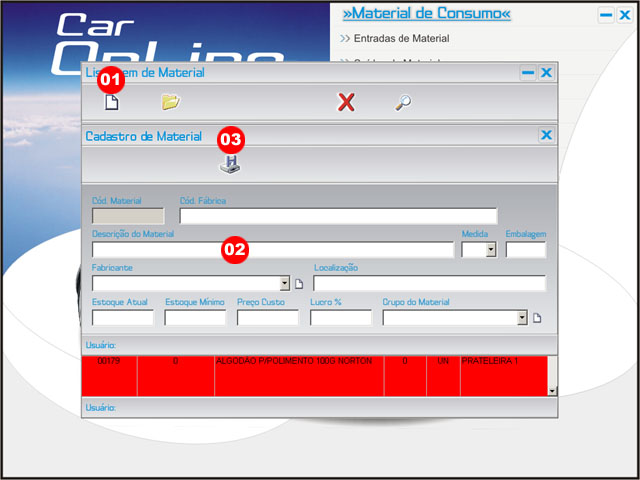Open material with the yellow folder icon
The image size is (640, 480).
point(170,101)
